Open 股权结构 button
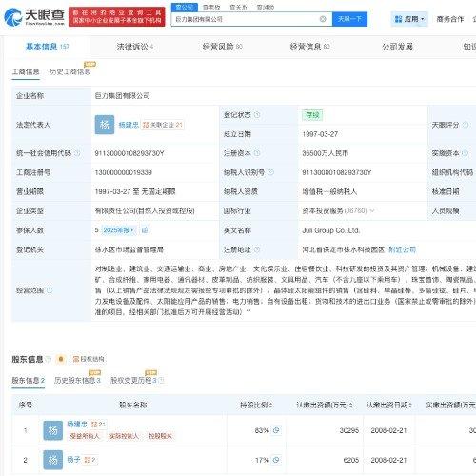Viewport: 476px width, 476px height. tap(89, 359)
